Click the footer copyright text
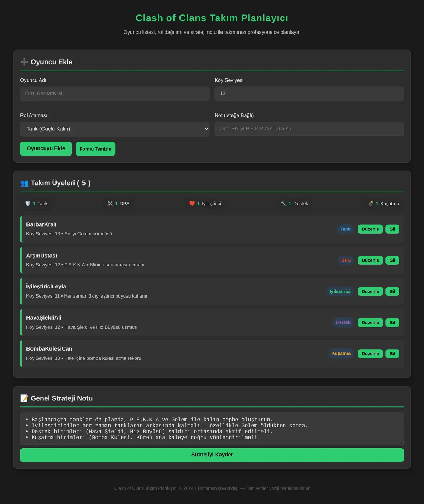The width and height of the screenshot is (424, 504). 212,488
